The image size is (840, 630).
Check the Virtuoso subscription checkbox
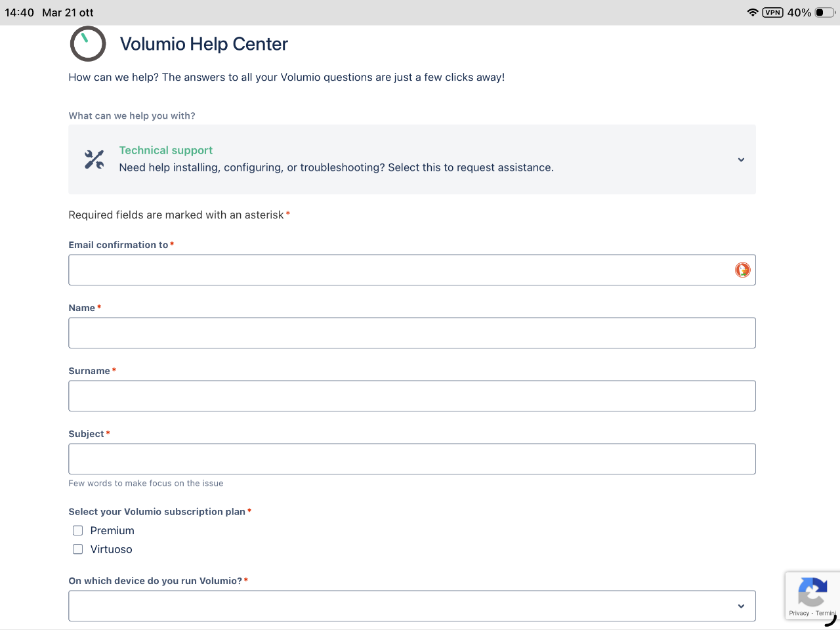coord(78,549)
